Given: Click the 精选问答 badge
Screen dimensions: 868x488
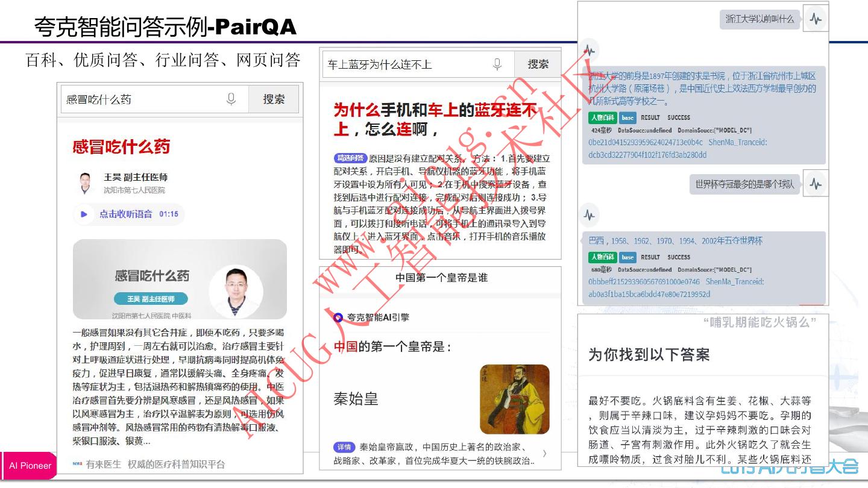Looking at the screenshot, I should coord(350,158).
